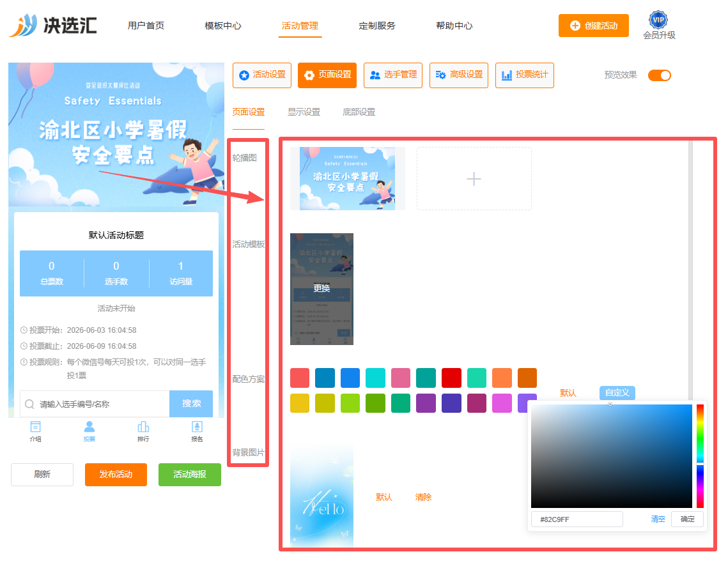This screenshot has height=561, width=728.
Task: Select the bright red color swatch
Action: (451, 378)
